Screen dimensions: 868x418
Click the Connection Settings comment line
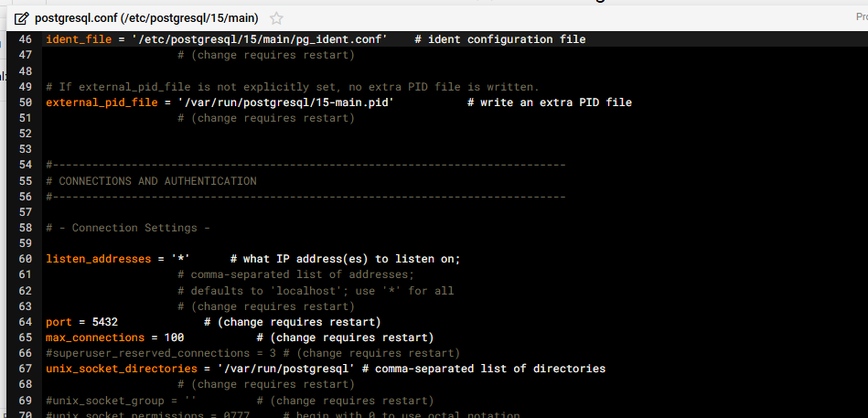128,228
